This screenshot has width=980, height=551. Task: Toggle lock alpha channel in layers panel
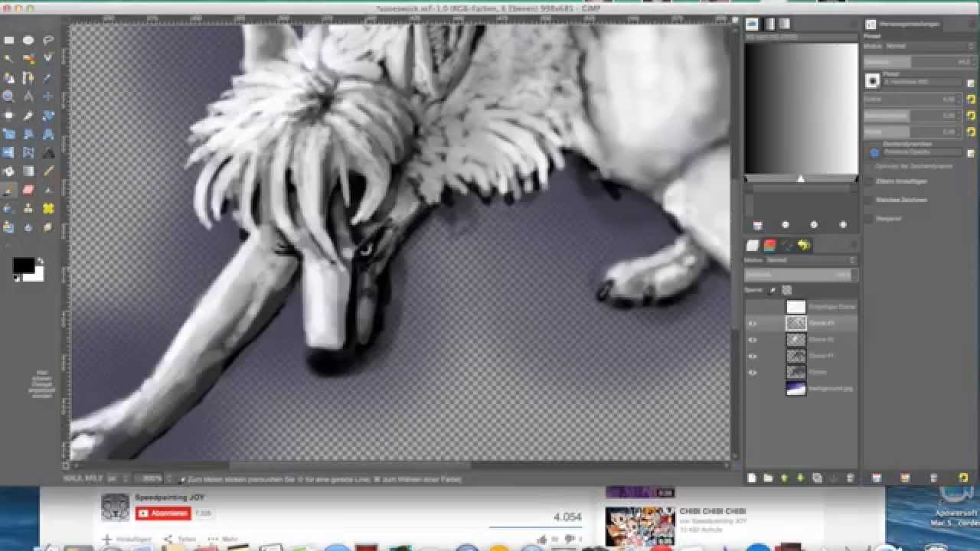coord(786,290)
